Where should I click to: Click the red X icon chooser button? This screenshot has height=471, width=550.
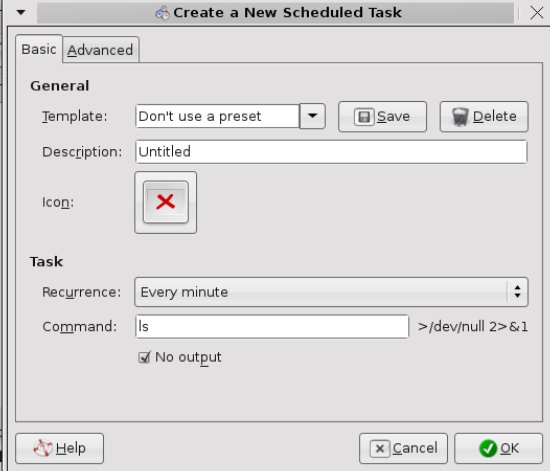pyautogui.click(x=166, y=202)
